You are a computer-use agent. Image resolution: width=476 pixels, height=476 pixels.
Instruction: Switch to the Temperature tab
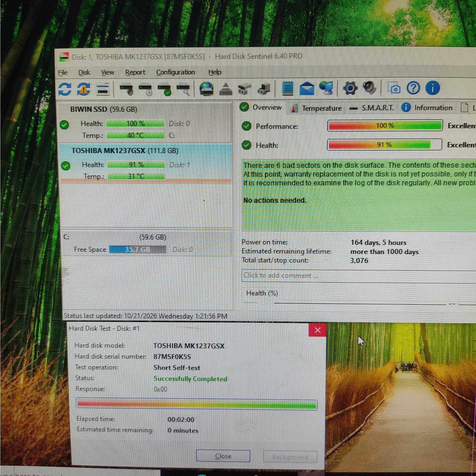[x=316, y=108]
